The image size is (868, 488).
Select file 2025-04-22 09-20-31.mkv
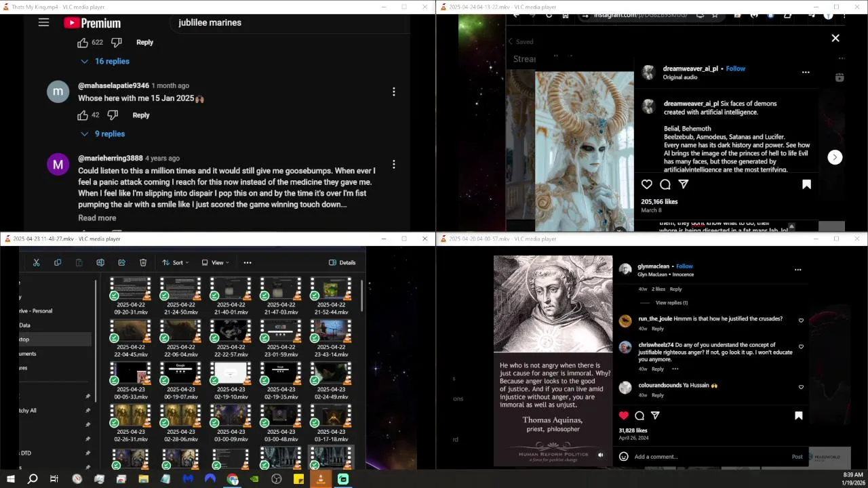click(131, 296)
